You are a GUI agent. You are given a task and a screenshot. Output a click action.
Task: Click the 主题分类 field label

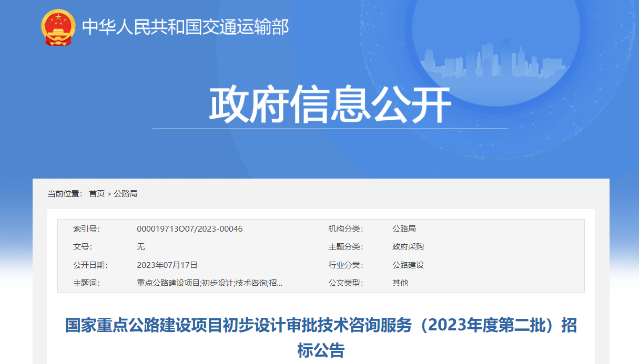click(346, 247)
